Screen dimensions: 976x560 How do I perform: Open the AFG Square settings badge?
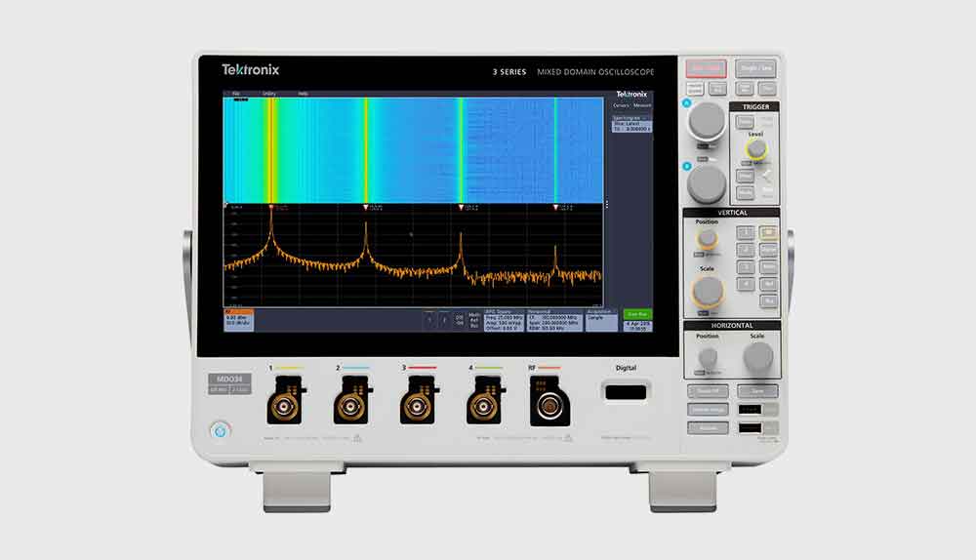(505, 320)
